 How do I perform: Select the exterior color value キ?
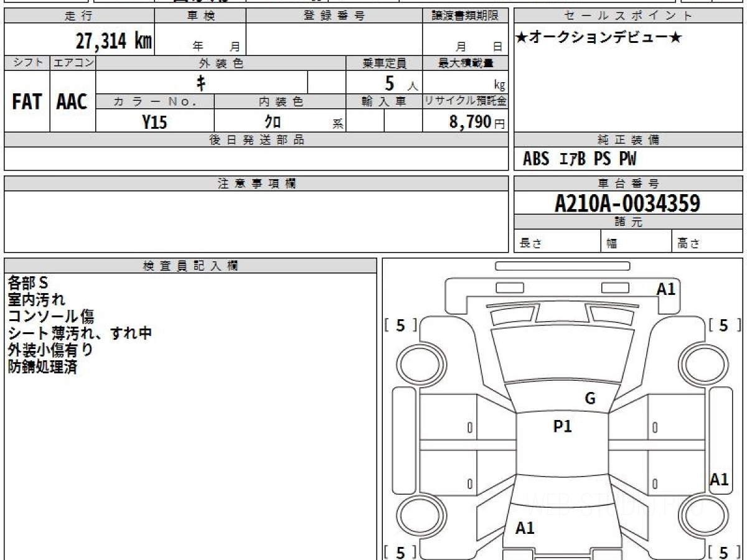click(x=201, y=82)
